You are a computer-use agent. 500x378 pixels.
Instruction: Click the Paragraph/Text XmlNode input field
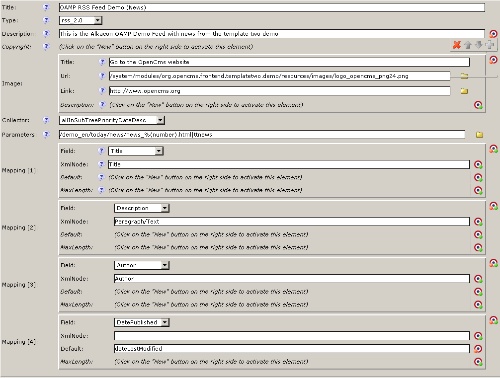[x=292, y=222]
